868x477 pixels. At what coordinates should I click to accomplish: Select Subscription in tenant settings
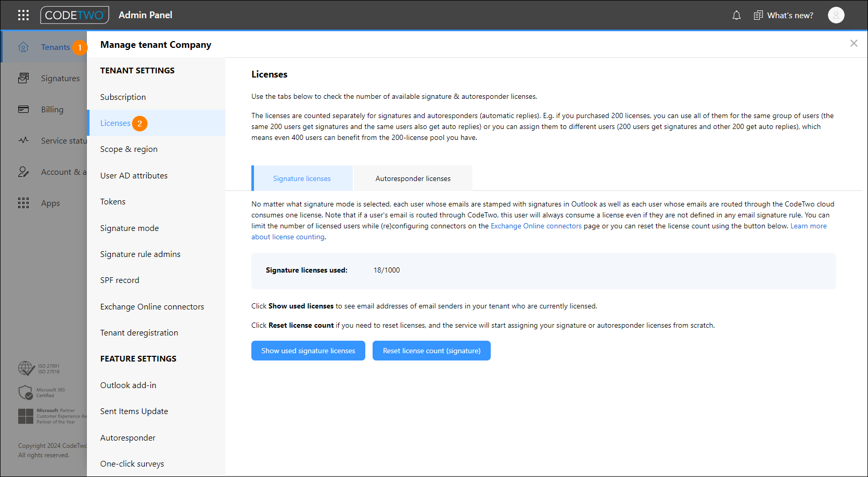tap(123, 97)
